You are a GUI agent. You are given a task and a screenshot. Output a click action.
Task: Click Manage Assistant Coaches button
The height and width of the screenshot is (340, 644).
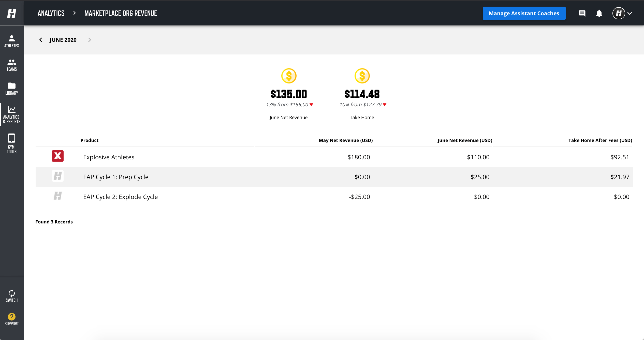pos(524,13)
